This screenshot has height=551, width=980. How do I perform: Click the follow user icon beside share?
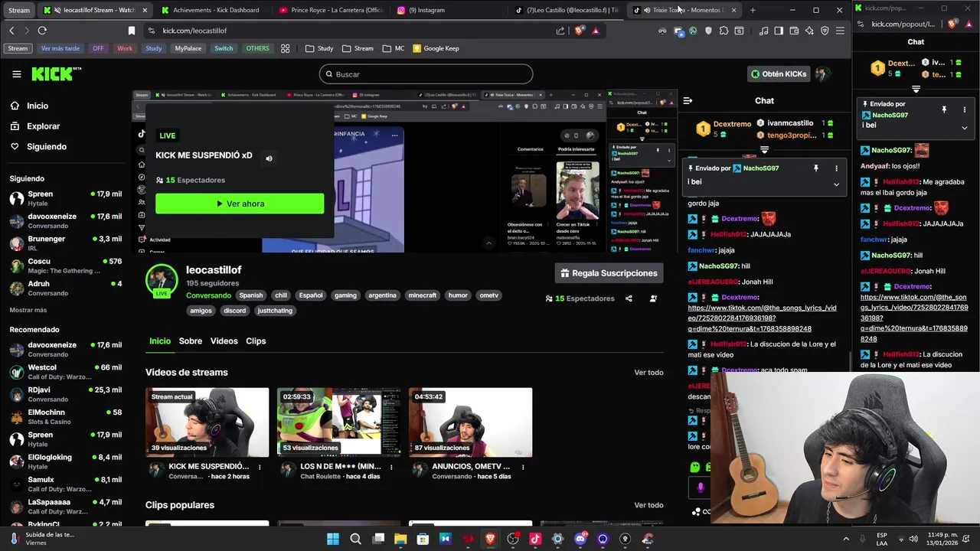tap(653, 298)
